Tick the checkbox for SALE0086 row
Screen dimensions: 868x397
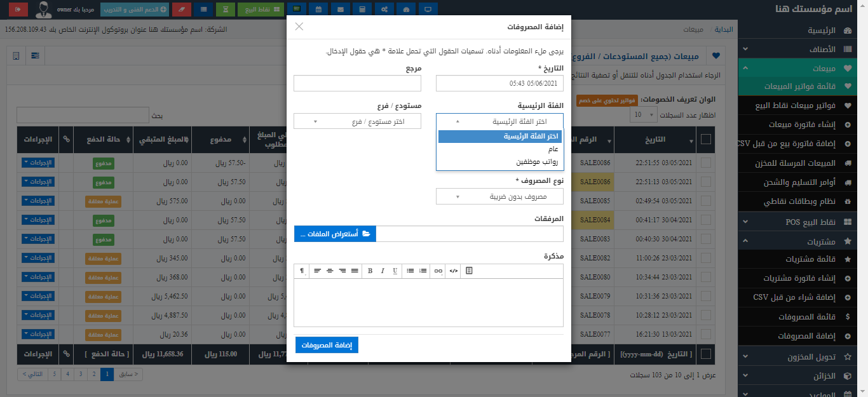click(x=705, y=163)
